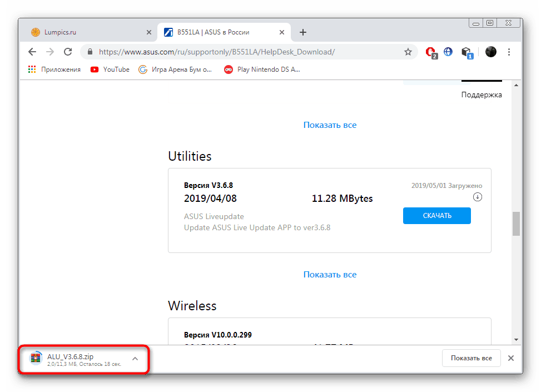The width and height of the screenshot is (541, 392).
Task: Click the circular download info icon in Utilities
Action: click(x=478, y=197)
